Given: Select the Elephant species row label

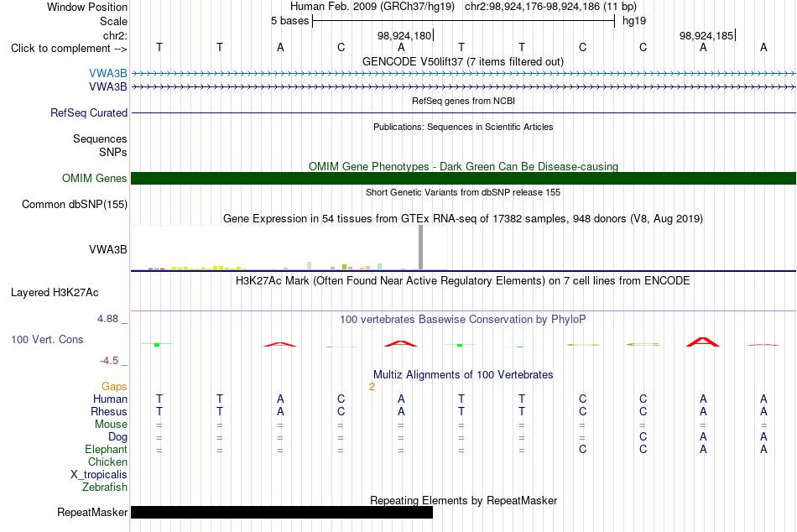Looking at the screenshot, I should click(x=106, y=449).
